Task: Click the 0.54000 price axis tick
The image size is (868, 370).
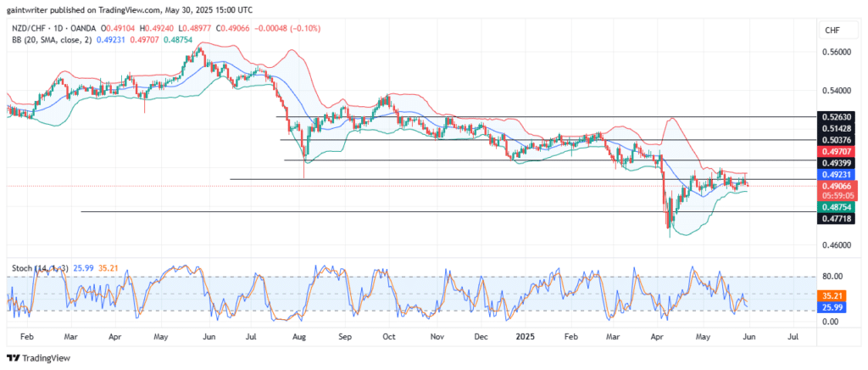Action: coord(837,90)
